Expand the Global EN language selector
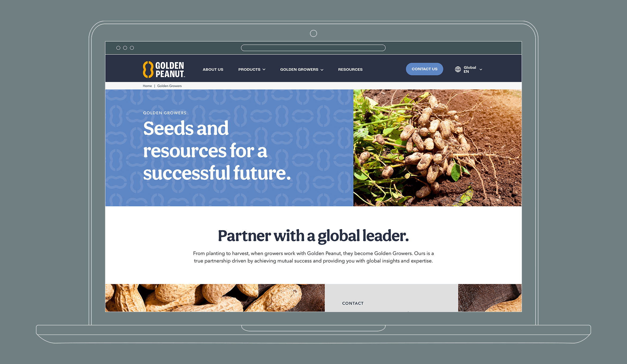The height and width of the screenshot is (364, 627). (471, 69)
